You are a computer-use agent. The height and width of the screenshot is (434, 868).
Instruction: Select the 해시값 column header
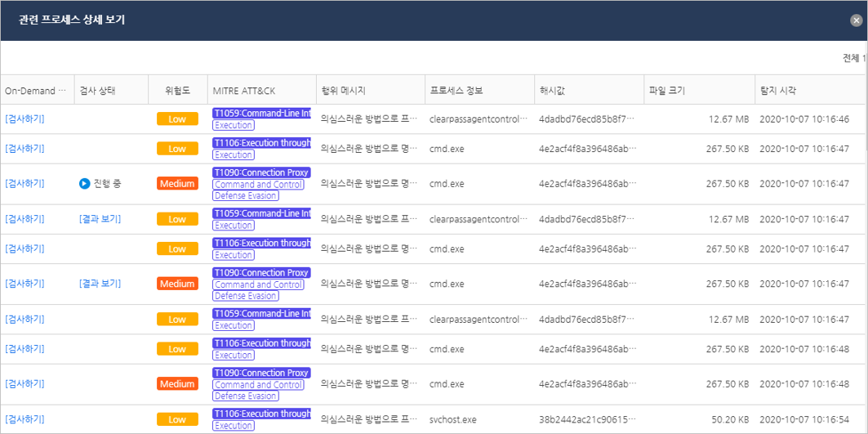tap(553, 91)
